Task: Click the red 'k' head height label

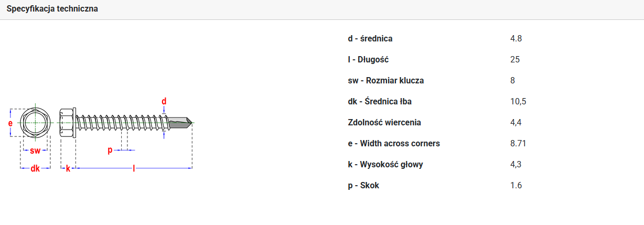Action: (68, 169)
